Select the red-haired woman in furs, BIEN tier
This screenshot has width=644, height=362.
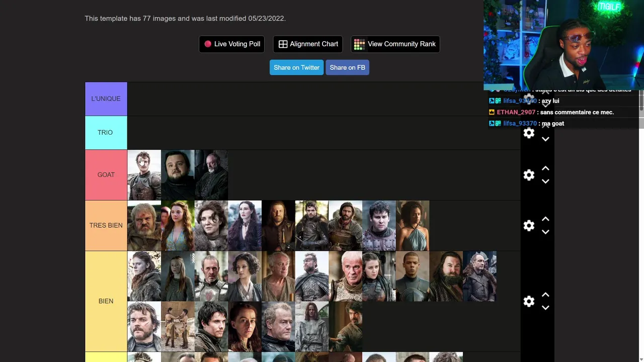[x=144, y=276]
